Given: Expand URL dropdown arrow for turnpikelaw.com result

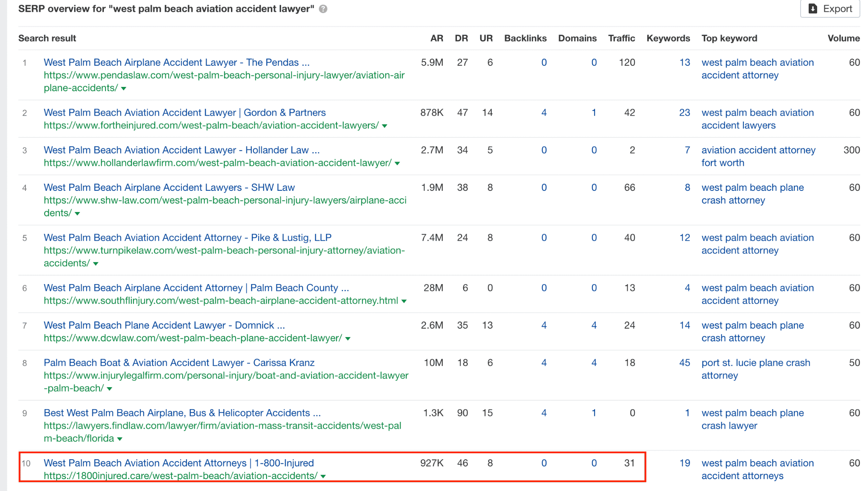Looking at the screenshot, I should (96, 264).
